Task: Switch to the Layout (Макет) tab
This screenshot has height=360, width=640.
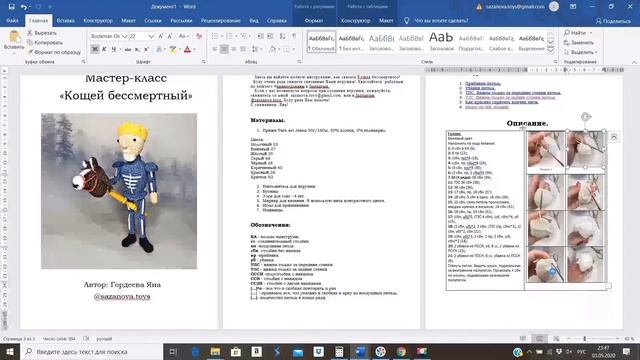Action: click(128, 20)
